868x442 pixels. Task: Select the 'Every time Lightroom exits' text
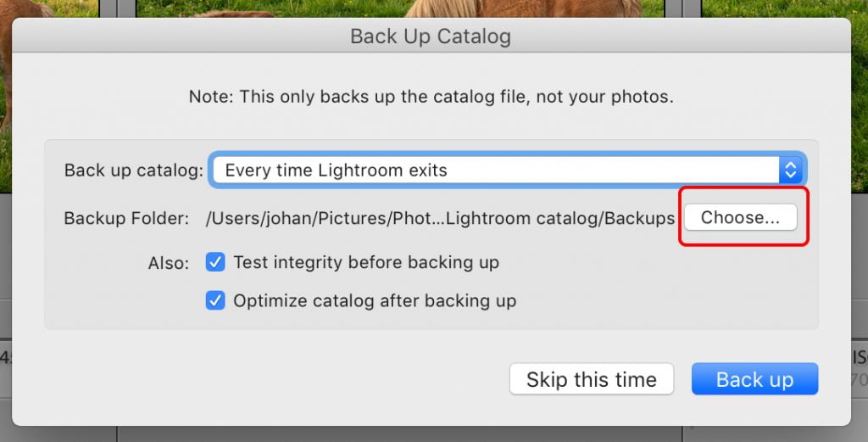(336, 170)
